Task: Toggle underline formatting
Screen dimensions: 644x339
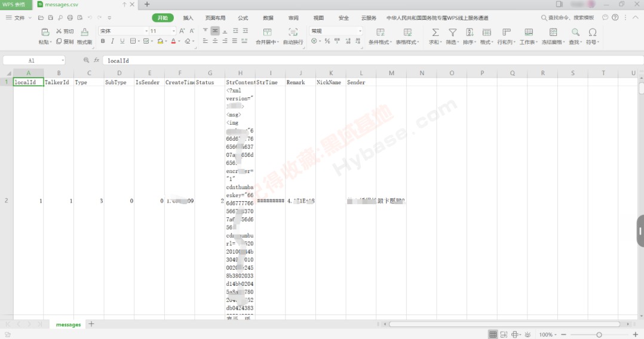Action: pos(122,41)
